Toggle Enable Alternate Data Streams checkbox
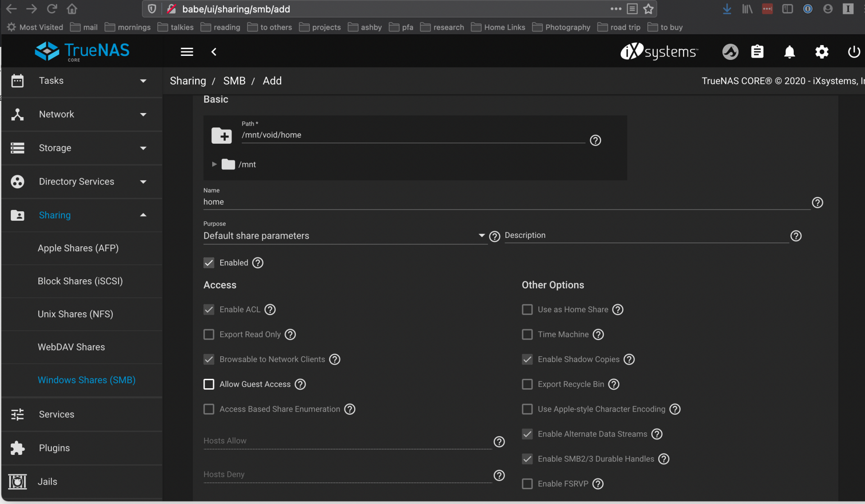This screenshot has width=865, height=504. [x=527, y=434]
